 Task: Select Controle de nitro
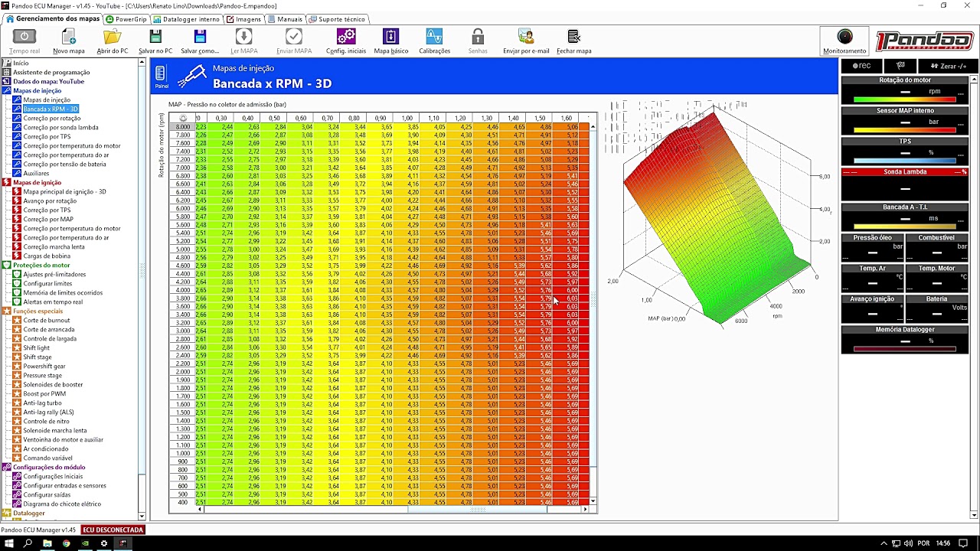(x=46, y=421)
